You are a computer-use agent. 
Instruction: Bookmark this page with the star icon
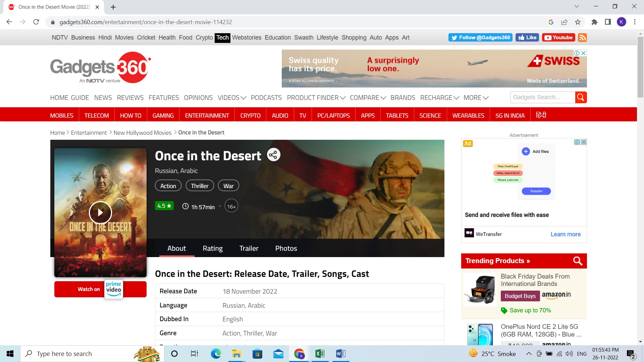(x=578, y=22)
